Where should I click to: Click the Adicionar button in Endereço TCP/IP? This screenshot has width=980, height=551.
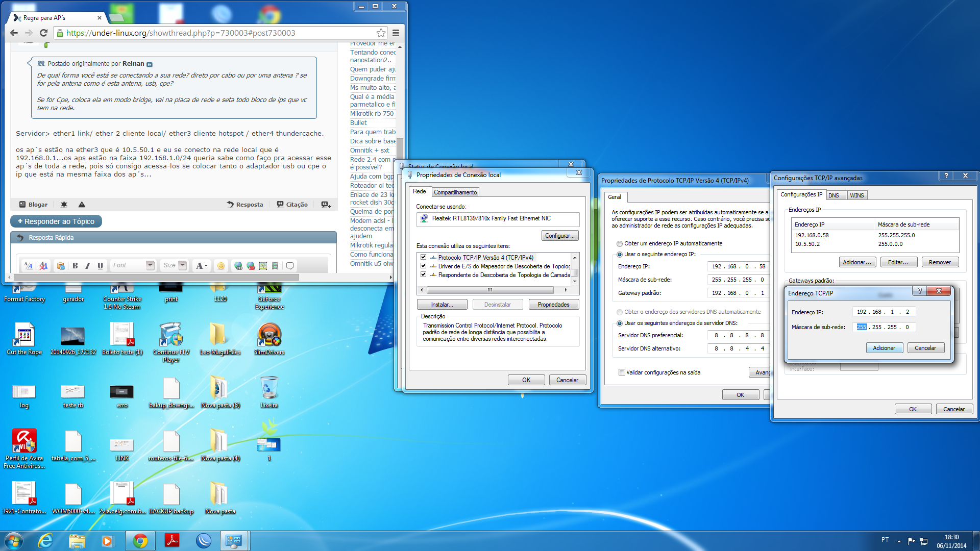[x=884, y=348]
